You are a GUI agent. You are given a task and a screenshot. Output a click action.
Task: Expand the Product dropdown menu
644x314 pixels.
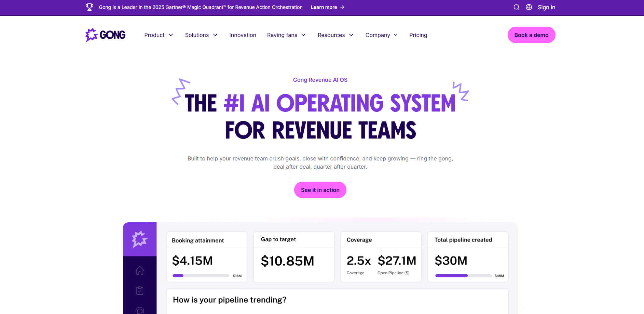[x=159, y=35]
